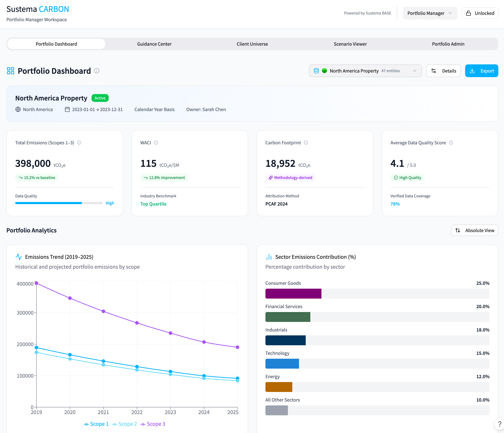Click the Export button

[x=482, y=71]
